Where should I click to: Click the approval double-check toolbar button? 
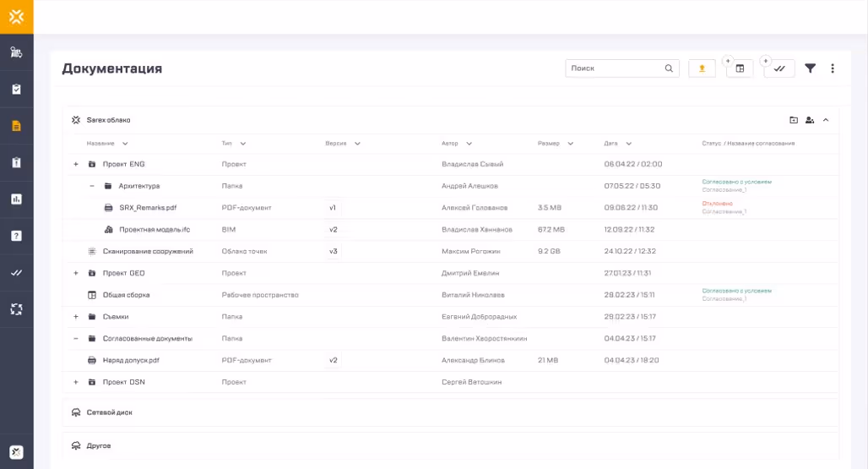click(779, 68)
